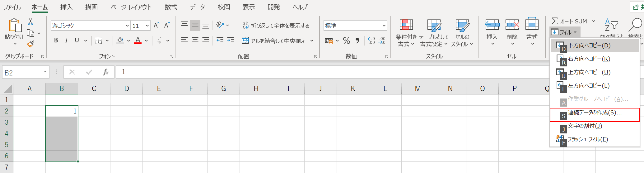
Task: Open the 挿入 ribbon tab
Action: tap(66, 7)
